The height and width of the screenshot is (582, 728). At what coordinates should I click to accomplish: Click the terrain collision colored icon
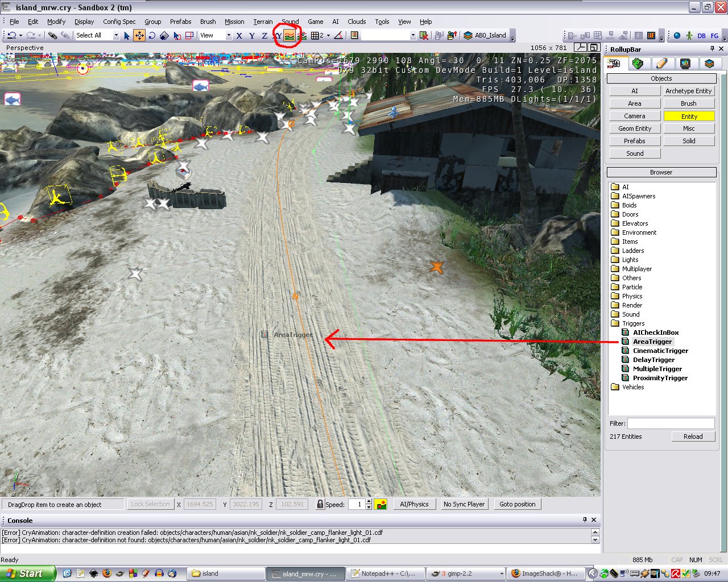click(x=380, y=504)
